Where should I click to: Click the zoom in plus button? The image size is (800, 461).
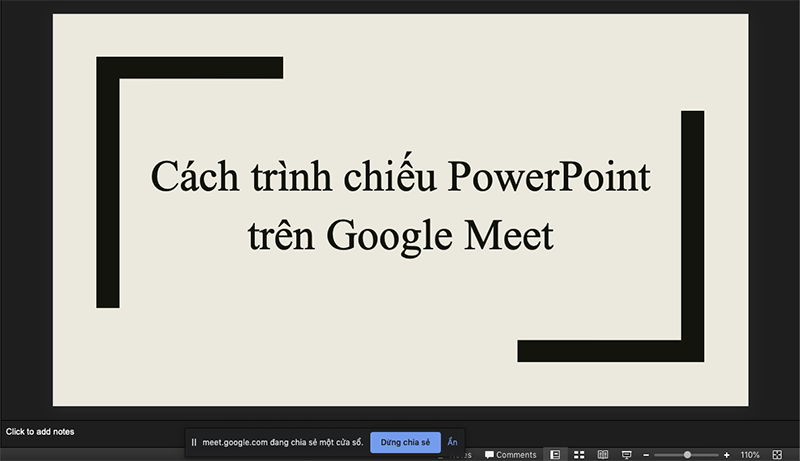click(727, 455)
